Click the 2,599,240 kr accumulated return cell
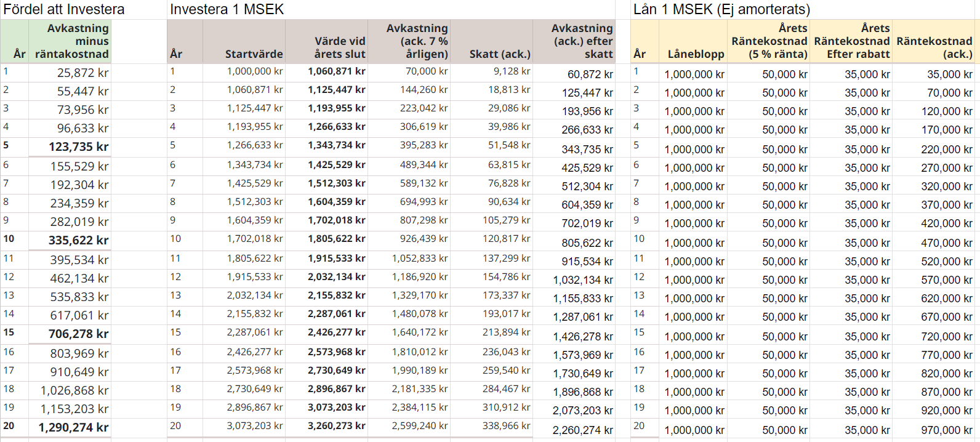The image size is (980, 442). (420, 426)
